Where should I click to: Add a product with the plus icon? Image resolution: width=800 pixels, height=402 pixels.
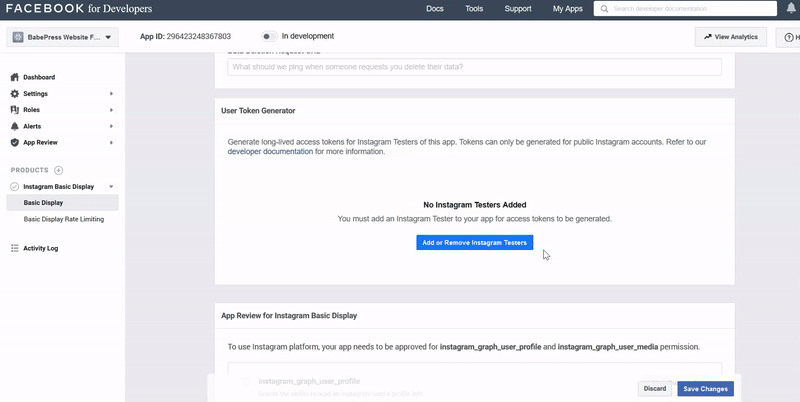coord(59,170)
